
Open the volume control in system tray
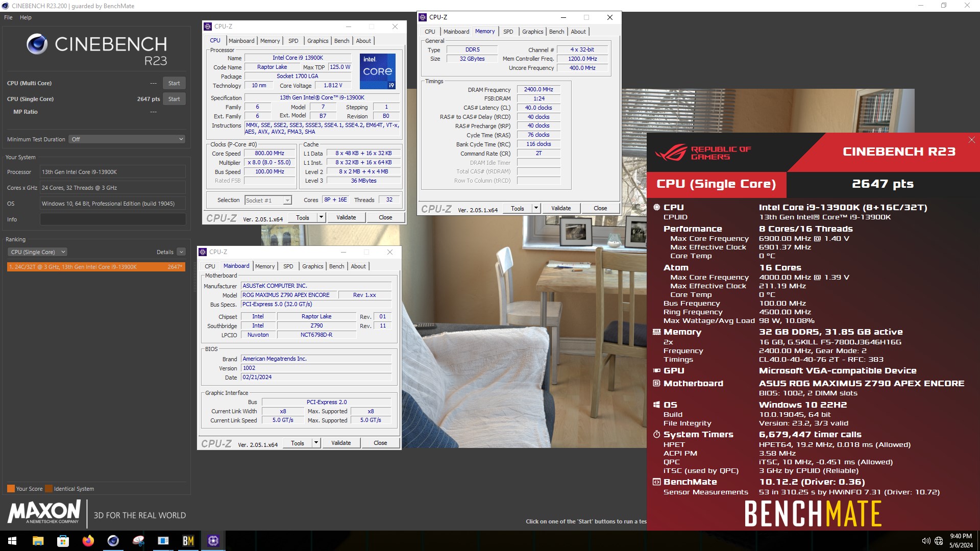[926, 541]
